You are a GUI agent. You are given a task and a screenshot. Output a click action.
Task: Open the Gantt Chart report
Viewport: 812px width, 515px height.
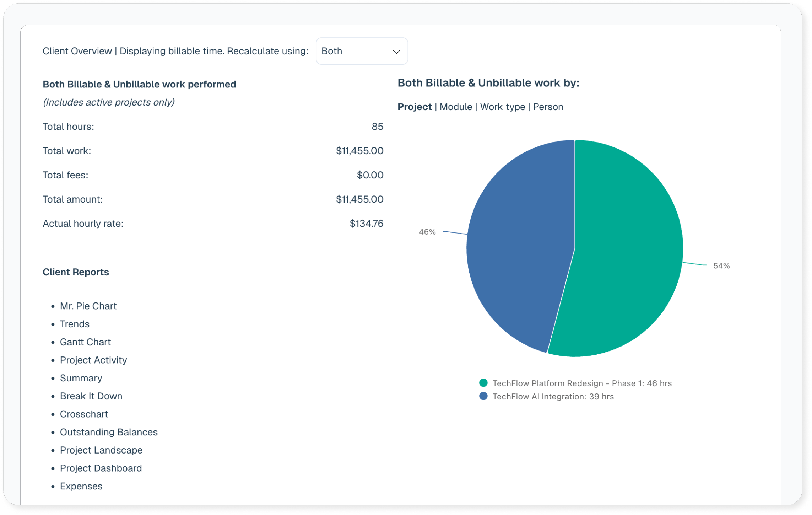(x=85, y=342)
